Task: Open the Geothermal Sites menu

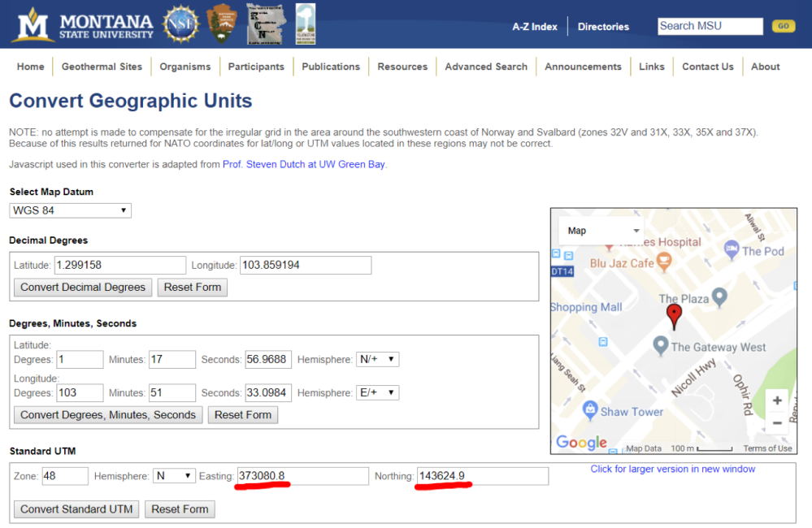Action: pyautogui.click(x=102, y=67)
